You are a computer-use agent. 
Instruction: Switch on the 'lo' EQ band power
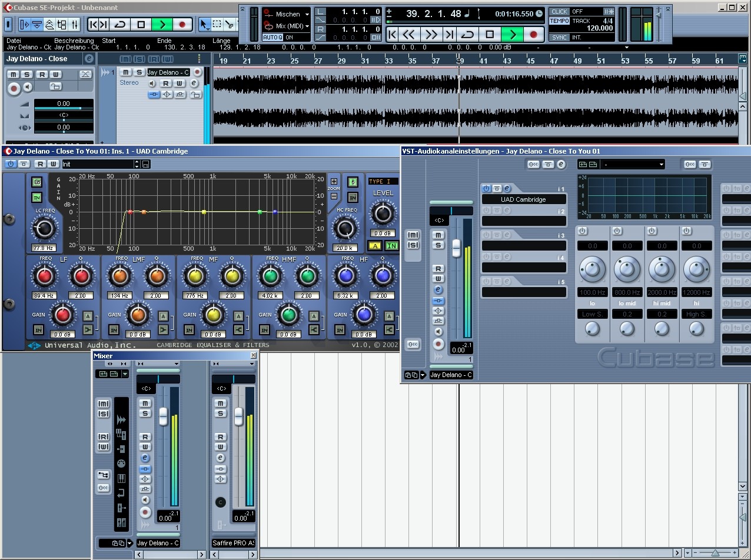click(x=582, y=231)
